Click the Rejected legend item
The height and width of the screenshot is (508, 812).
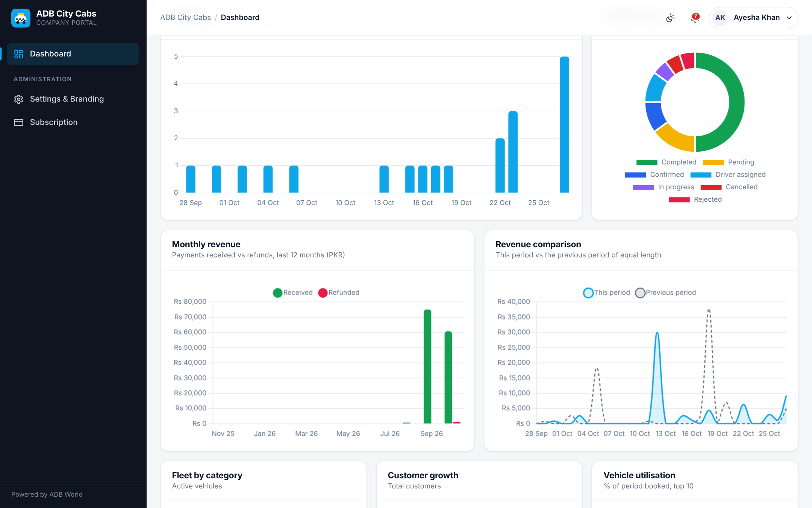click(695, 199)
